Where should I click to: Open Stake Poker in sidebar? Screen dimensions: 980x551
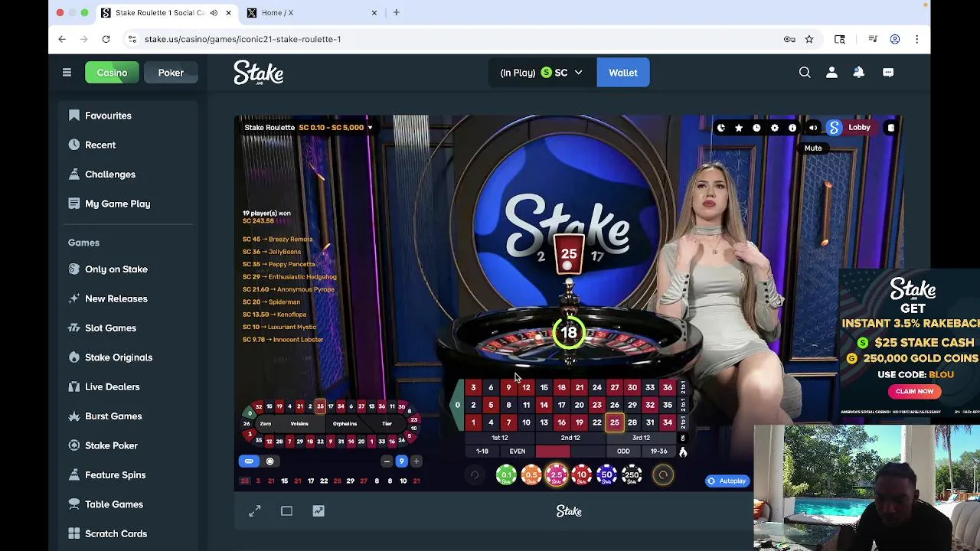(111, 445)
